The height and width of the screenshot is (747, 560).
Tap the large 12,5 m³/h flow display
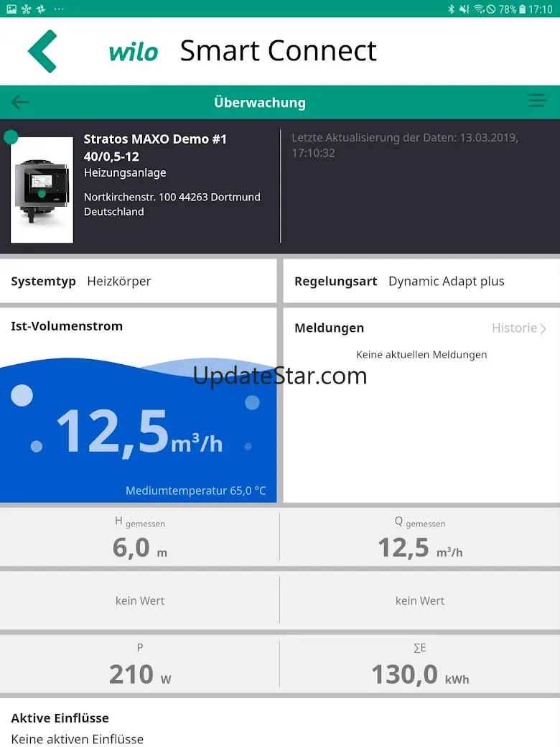coord(139,432)
